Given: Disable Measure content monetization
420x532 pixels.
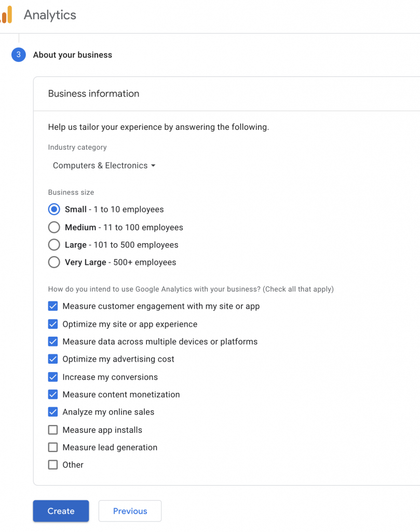Looking at the screenshot, I should 52,394.
